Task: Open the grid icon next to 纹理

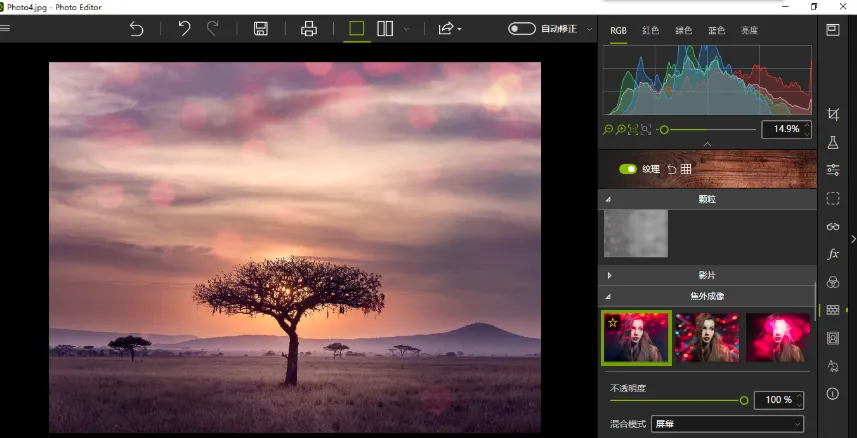Action: (686, 170)
